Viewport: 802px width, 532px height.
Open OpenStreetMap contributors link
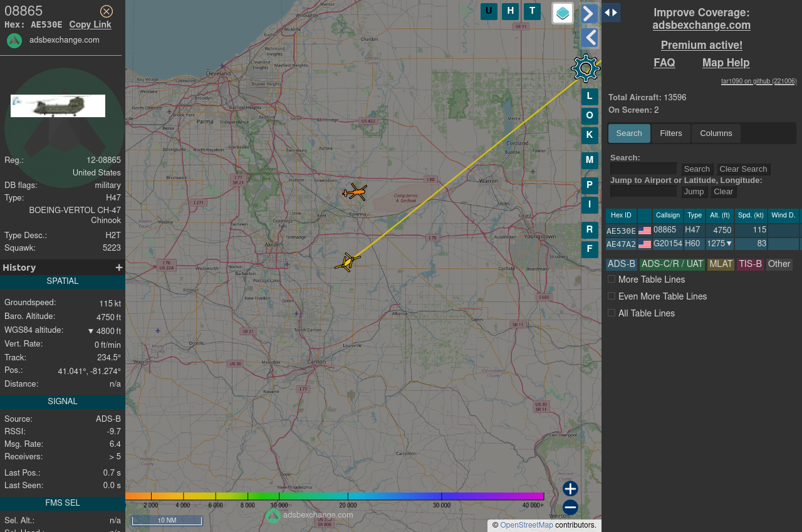coord(526,525)
